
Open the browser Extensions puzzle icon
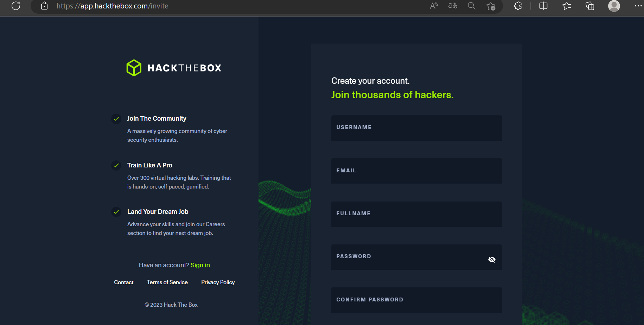[x=517, y=6]
